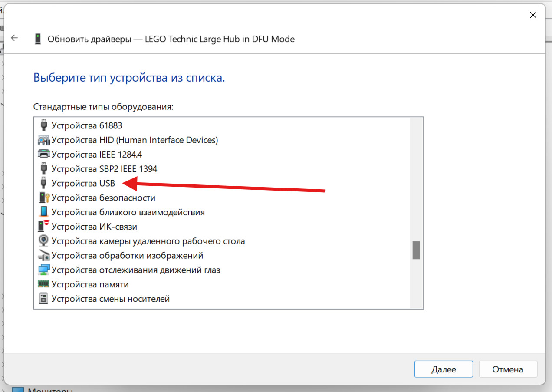
Task: Click the printer icon for Устройства IEEE 1284.4
Action: (44, 154)
